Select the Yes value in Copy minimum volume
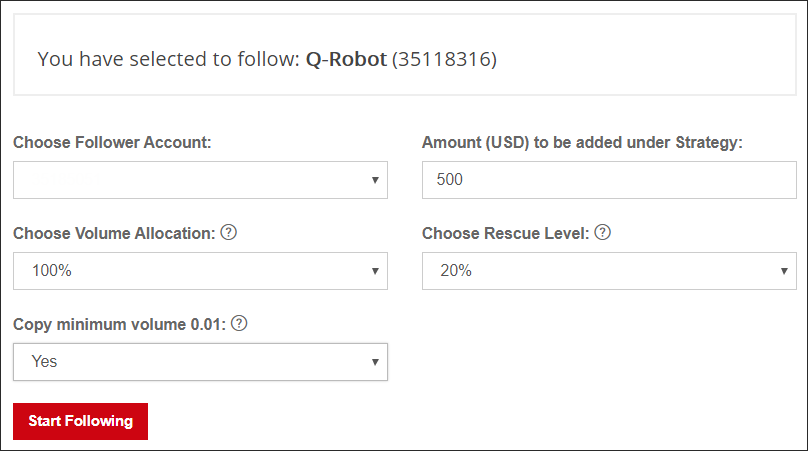Image resolution: width=808 pixels, height=451 pixels. 45,362
